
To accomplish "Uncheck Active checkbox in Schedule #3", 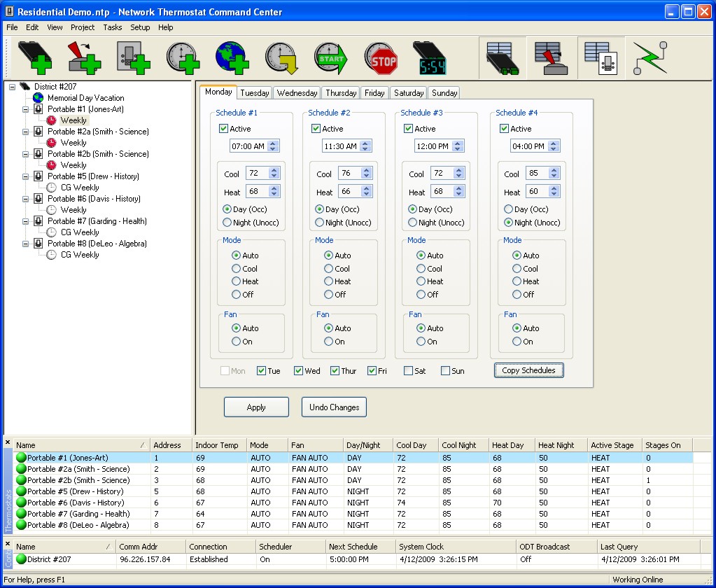I will coord(409,129).
